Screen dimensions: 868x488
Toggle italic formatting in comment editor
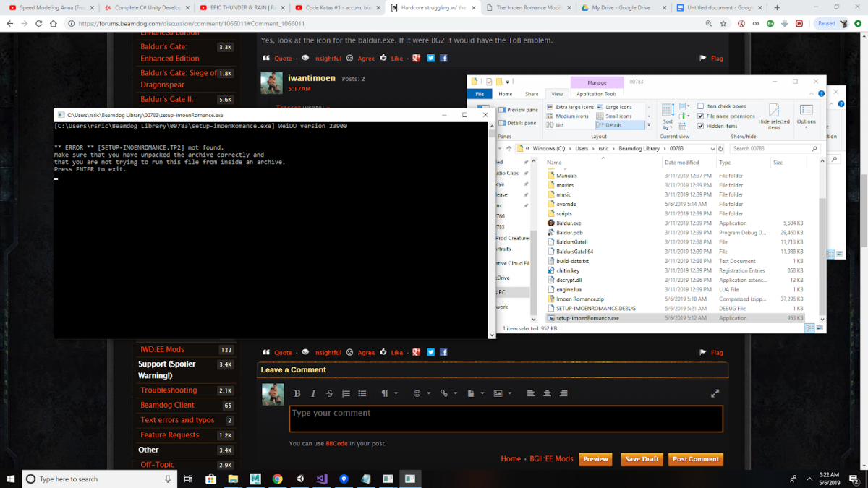coord(313,393)
